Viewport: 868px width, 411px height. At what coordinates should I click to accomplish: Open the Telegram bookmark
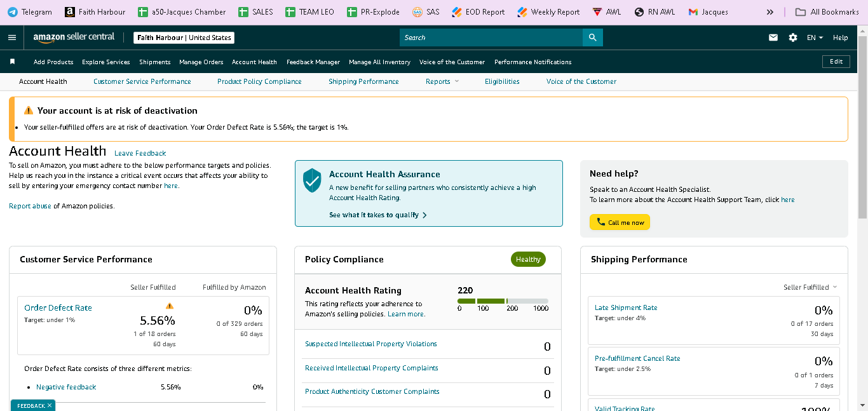[30, 12]
